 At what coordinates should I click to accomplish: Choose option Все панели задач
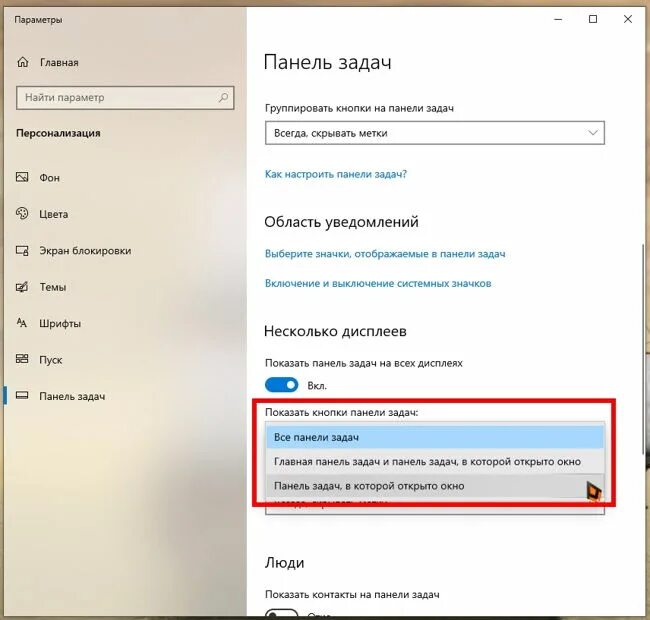point(435,437)
